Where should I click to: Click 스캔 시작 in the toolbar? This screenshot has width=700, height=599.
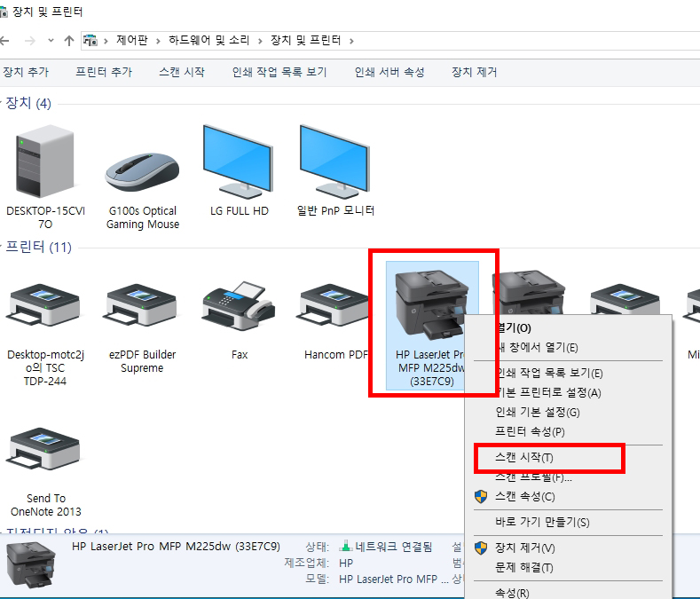[x=182, y=72]
